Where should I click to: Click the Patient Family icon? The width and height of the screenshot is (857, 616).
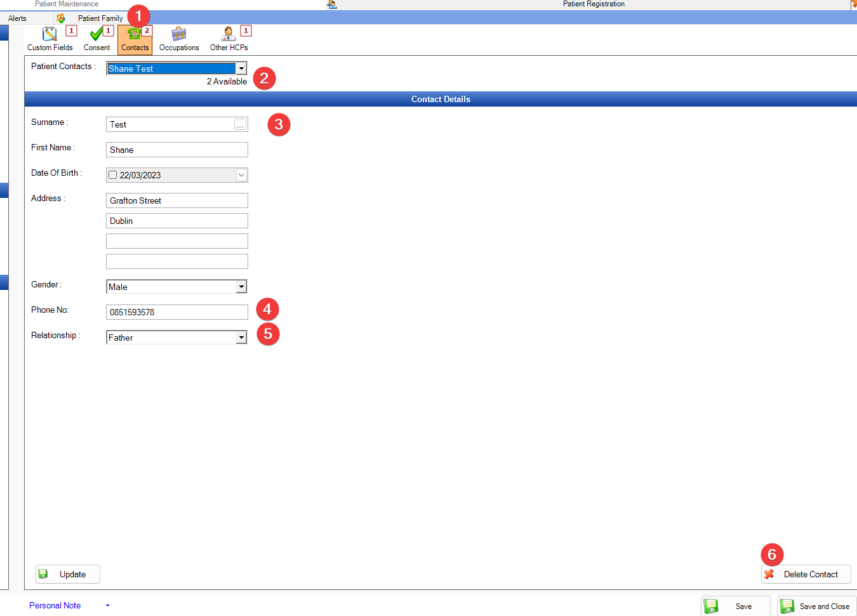(x=61, y=18)
